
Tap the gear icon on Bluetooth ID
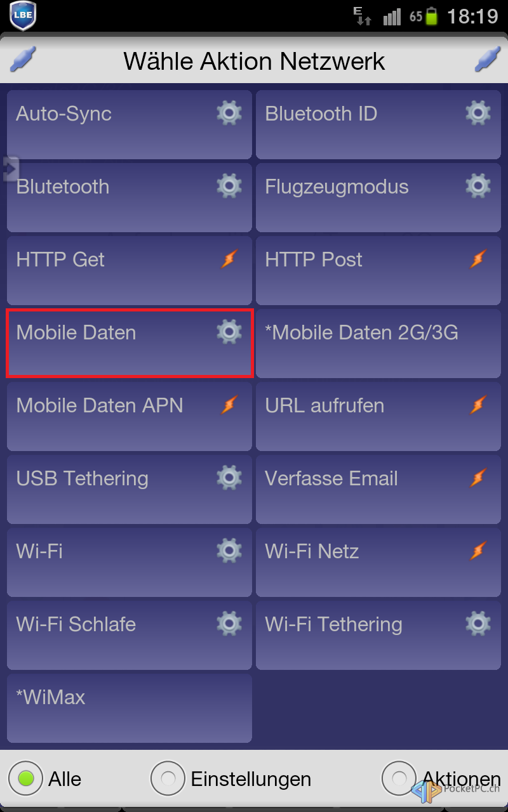click(x=478, y=114)
